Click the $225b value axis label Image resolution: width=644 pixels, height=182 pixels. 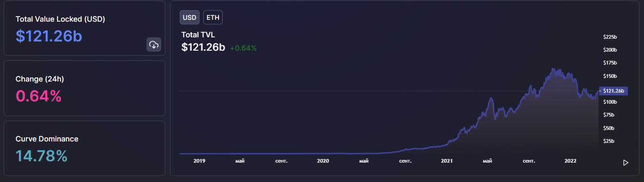point(610,37)
